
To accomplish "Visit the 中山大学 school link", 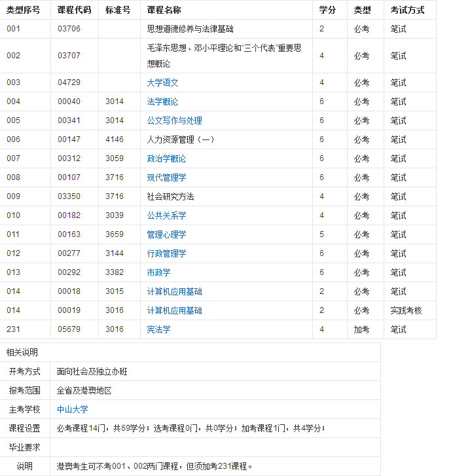I will 72,409.
